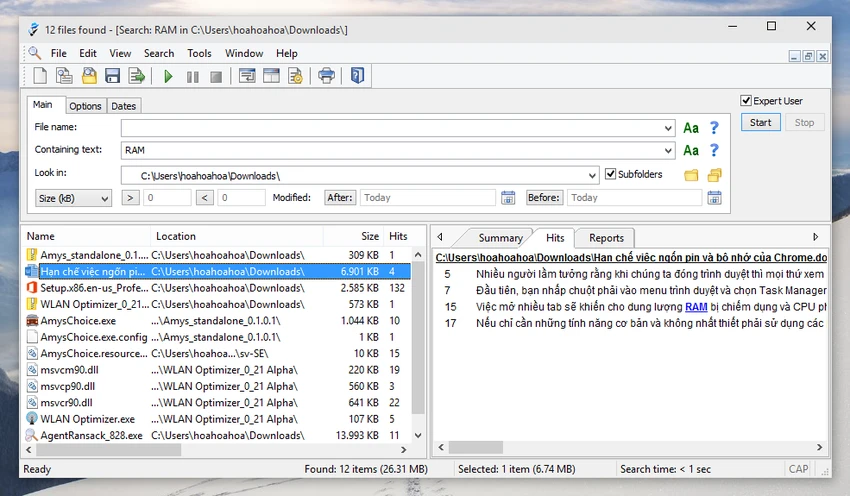Open help with the blue book icon
The image size is (850, 496).
click(x=357, y=75)
